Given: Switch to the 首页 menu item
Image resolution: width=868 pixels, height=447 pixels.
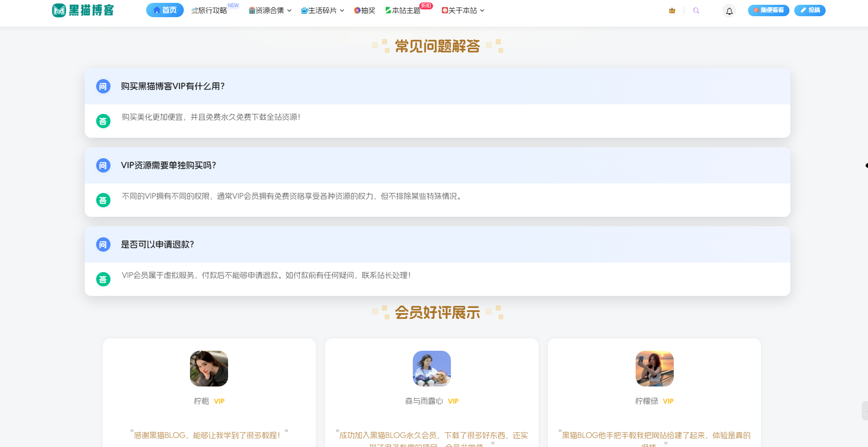Looking at the screenshot, I should click(165, 10).
